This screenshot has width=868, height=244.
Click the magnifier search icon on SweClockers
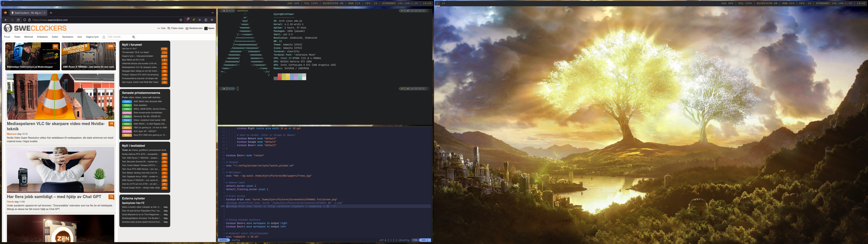click(x=133, y=37)
